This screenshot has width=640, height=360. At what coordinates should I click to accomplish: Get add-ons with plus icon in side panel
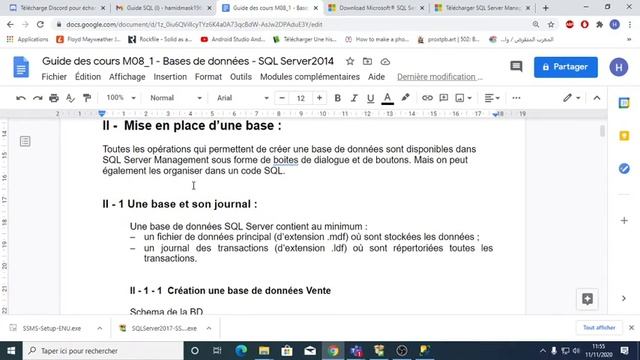pos(624,220)
